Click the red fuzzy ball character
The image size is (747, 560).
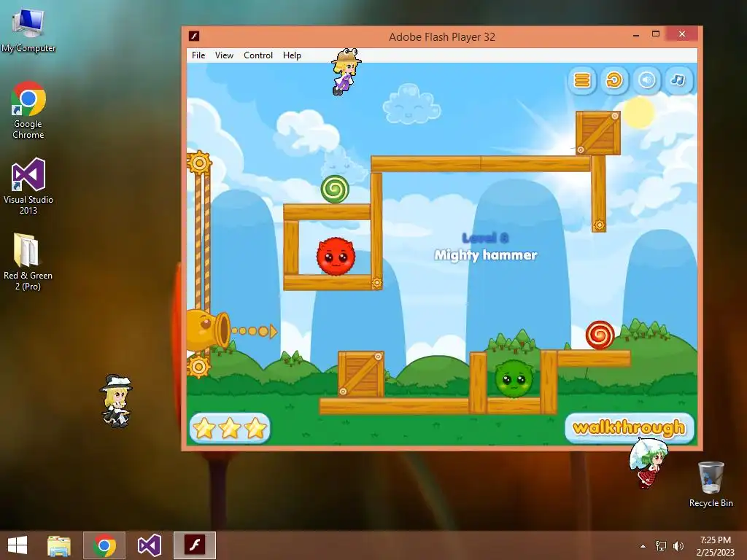pos(336,257)
